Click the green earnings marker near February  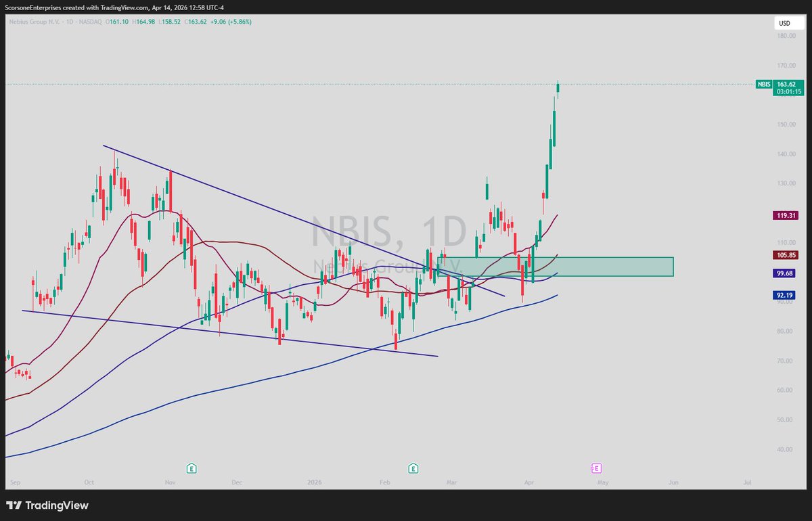point(413,468)
